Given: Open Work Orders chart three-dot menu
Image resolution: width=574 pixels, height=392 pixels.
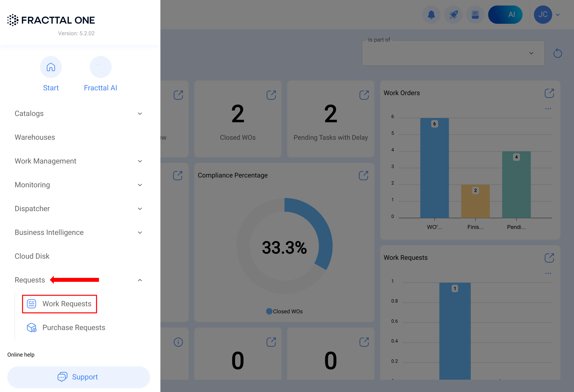Looking at the screenshot, I should 548,109.
